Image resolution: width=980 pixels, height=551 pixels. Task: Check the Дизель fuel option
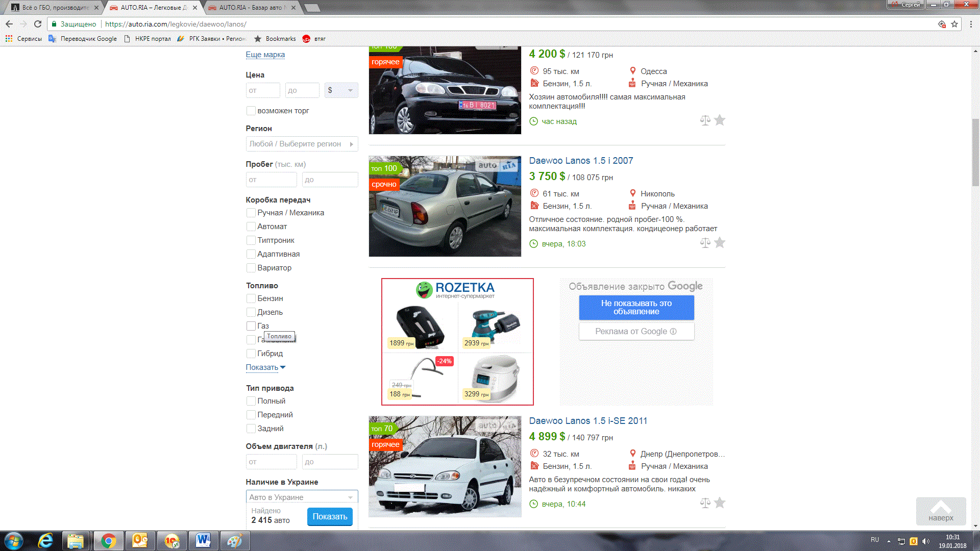click(x=251, y=312)
